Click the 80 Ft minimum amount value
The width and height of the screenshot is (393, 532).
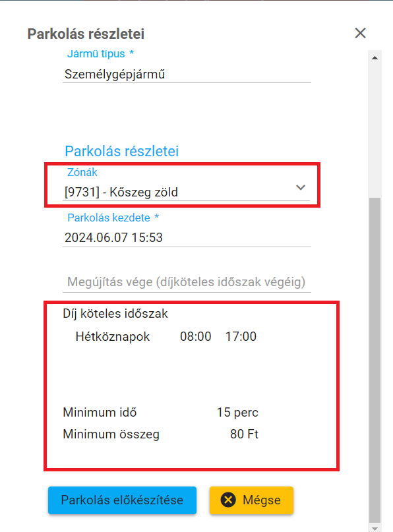[x=245, y=434]
